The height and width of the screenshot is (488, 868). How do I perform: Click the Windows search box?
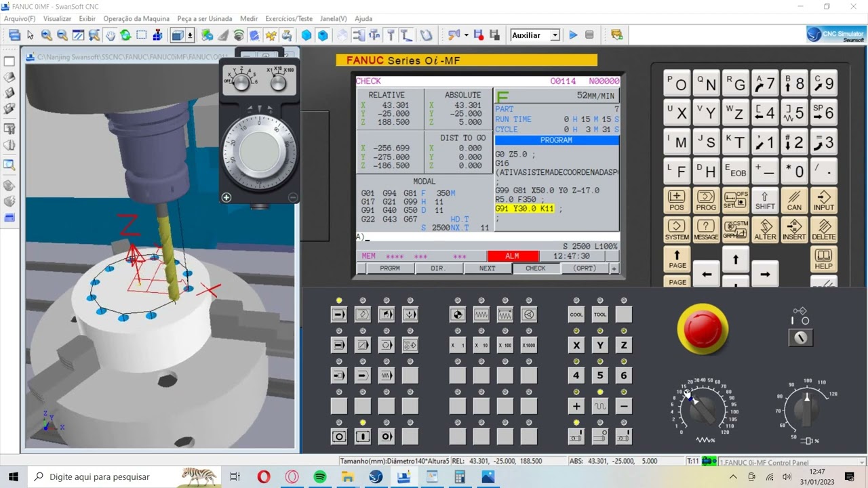click(x=125, y=476)
